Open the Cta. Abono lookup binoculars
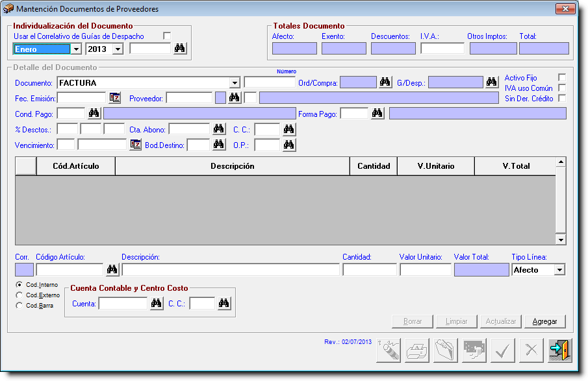Image resolution: width=588 pixels, height=381 pixels. (219, 129)
